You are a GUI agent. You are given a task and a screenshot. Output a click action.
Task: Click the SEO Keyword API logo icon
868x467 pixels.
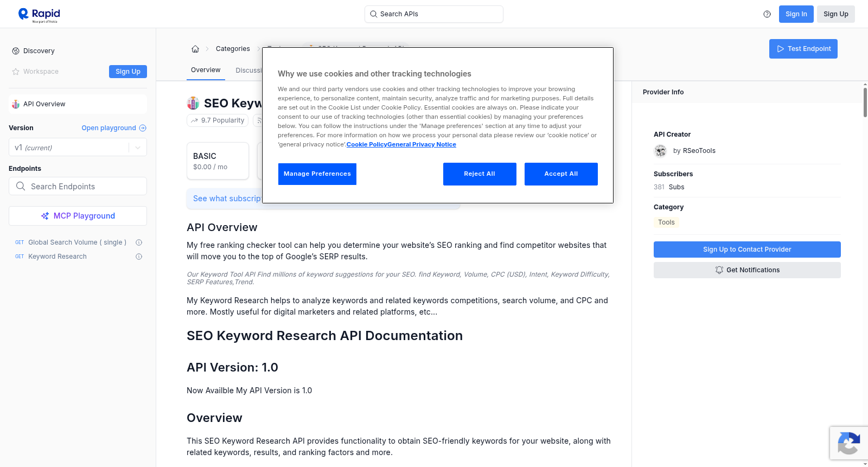point(193,103)
